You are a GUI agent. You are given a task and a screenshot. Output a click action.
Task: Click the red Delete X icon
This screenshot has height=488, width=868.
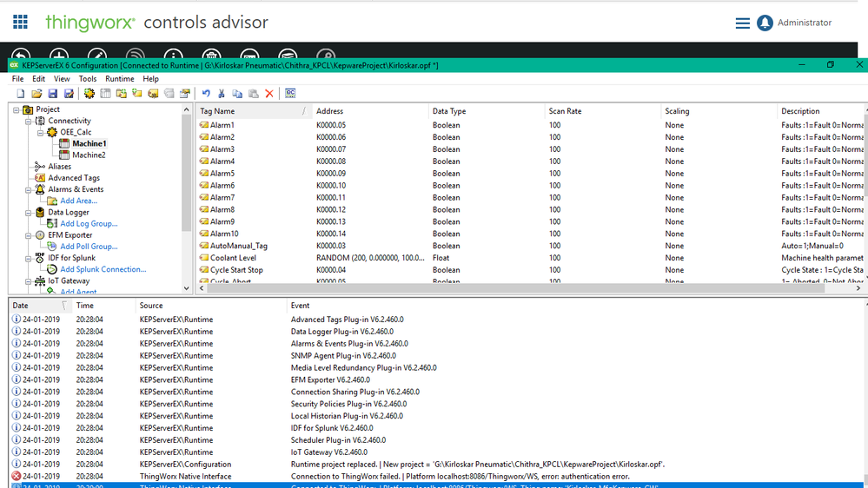(269, 94)
